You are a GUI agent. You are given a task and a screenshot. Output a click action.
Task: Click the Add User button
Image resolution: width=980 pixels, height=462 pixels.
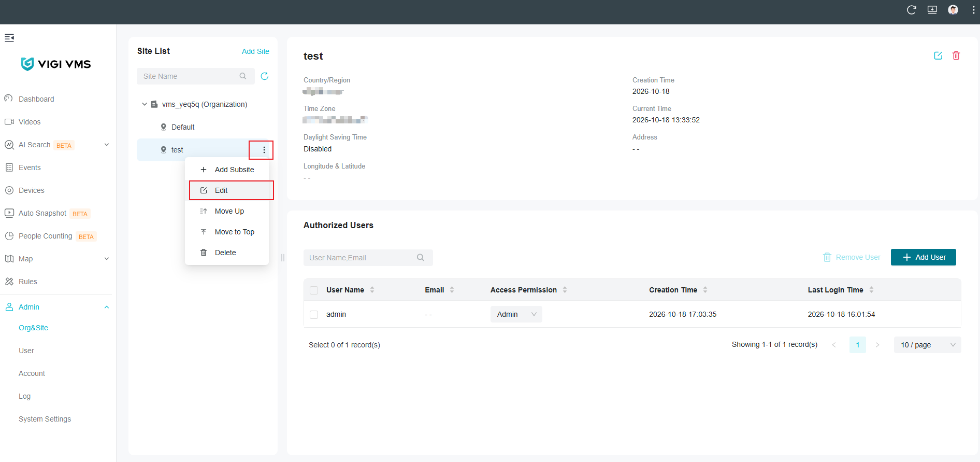[924, 257]
